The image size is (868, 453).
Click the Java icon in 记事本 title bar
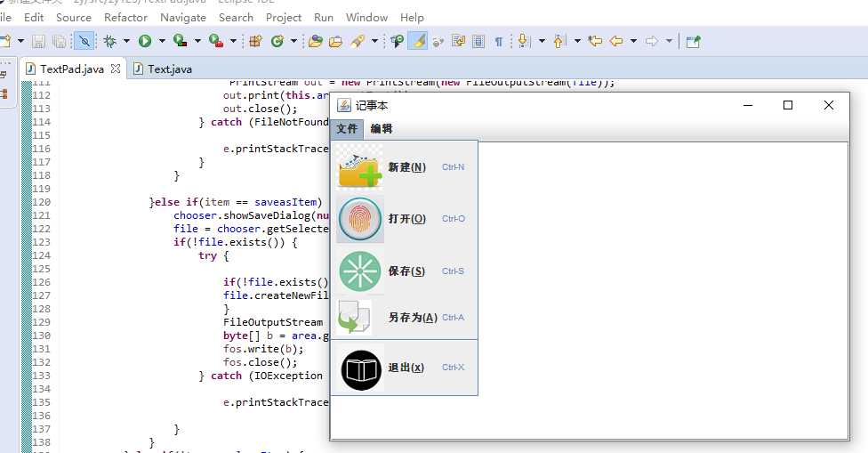point(344,105)
